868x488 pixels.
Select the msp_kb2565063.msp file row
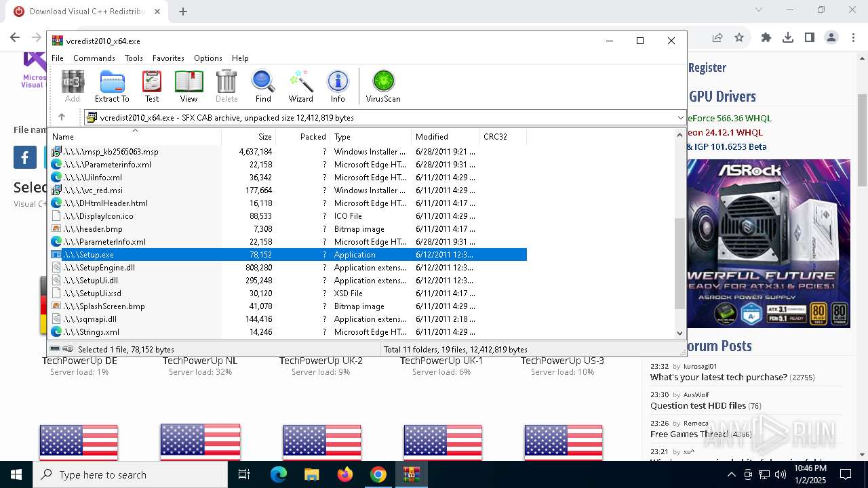(x=288, y=152)
